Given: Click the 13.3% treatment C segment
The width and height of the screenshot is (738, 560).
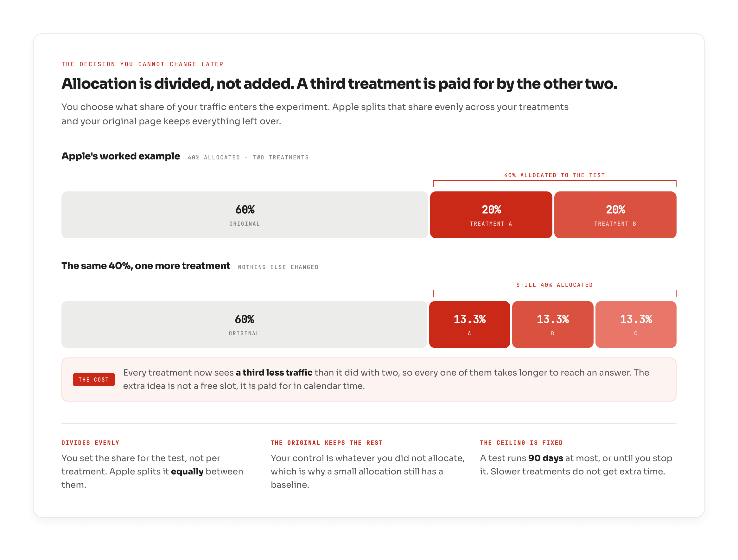Looking at the screenshot, I should coord(636,325).
